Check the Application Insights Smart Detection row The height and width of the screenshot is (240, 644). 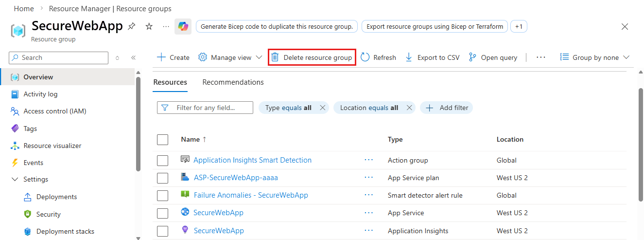click(163, 161)
